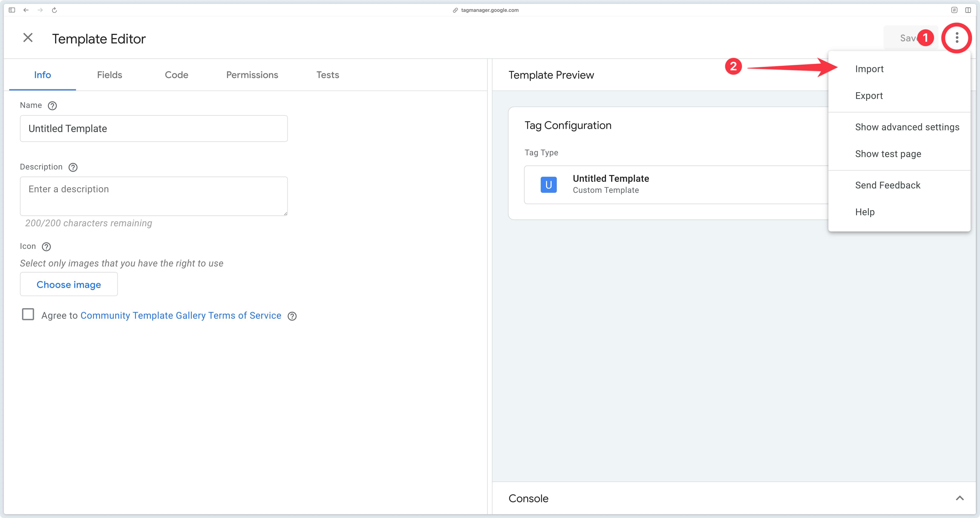Close the Template Editor with the X icon
980x518 pixels.
(x=28, y=38)
